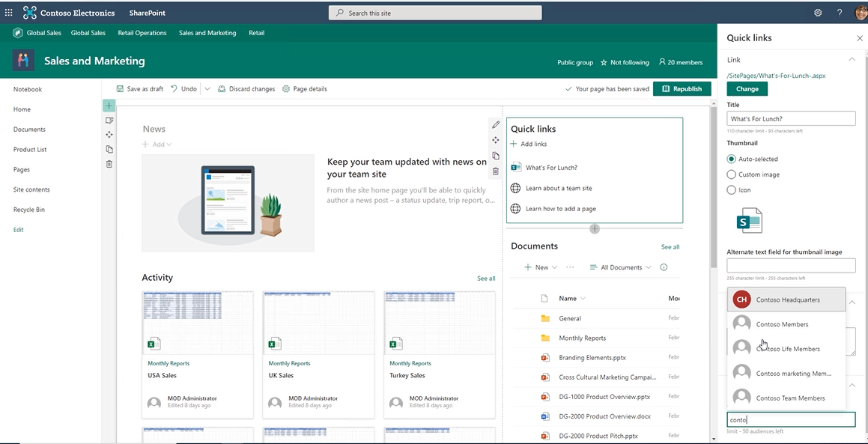Click the General folder icon
The height and width of the screenshot is (444, 868).
(x=545, y=318)
